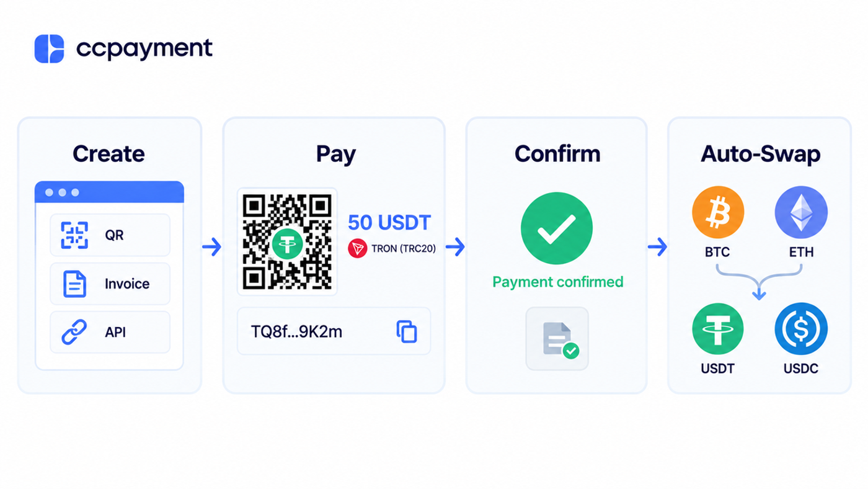The image size is (868, 489).
Task: Click the ccpayment logo icon
Action: 50,49
